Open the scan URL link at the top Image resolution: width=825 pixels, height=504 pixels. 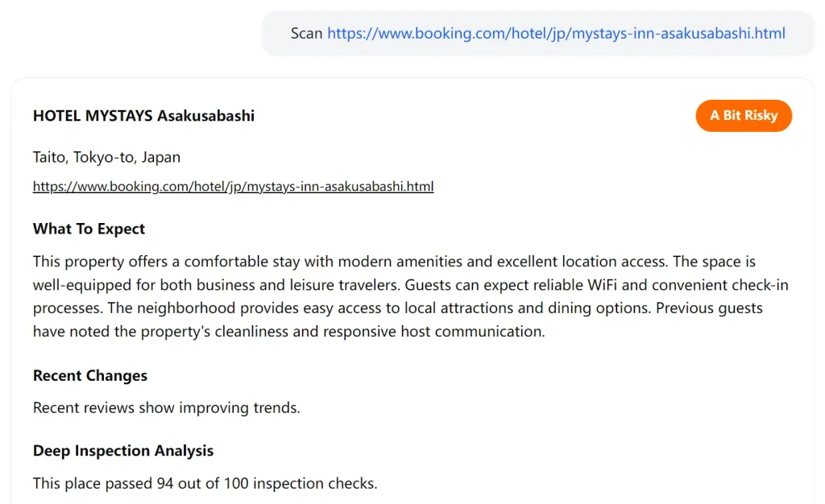point(557,33)
